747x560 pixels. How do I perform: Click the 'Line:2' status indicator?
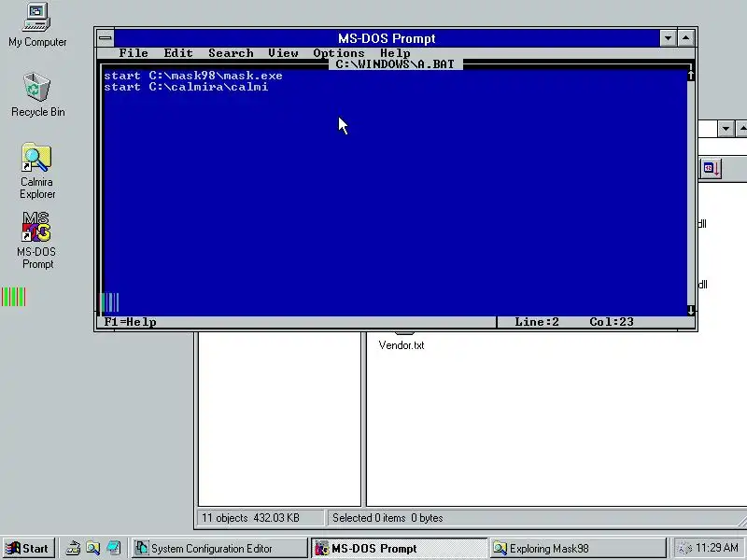pyautogui.click(x=536, y=322)
